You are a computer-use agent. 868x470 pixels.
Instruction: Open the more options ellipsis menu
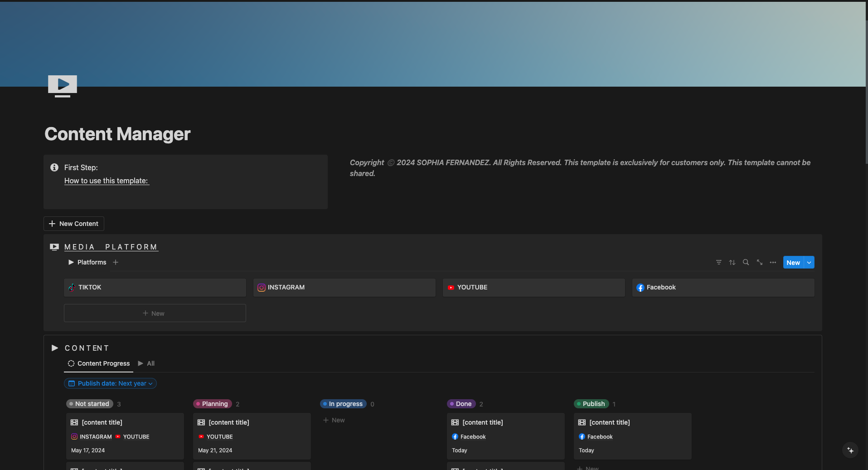pyautogui.click(x=773, y=262)
